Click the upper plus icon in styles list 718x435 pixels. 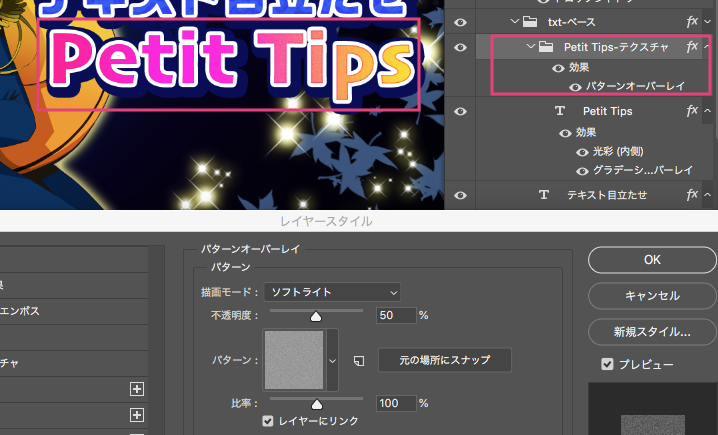tap(136, 389)
